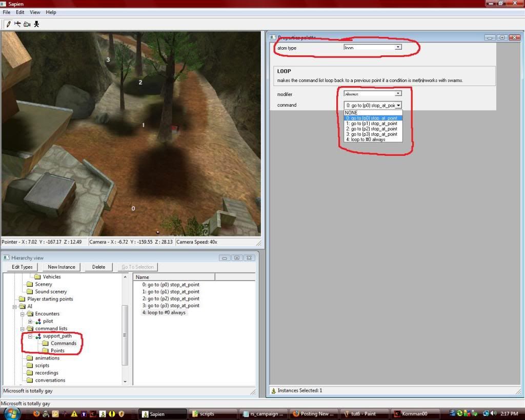The image size is (525, 420).
Task: Collapse the AI tree node
Action: pos(14,307)
